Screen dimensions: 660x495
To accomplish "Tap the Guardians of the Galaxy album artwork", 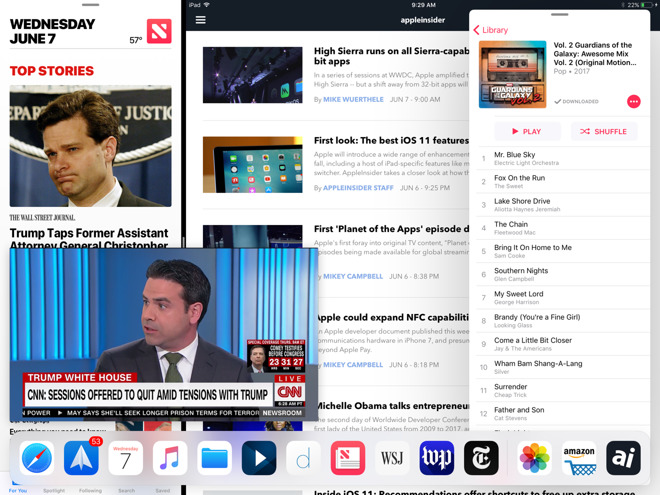I will tap(513, 74).
